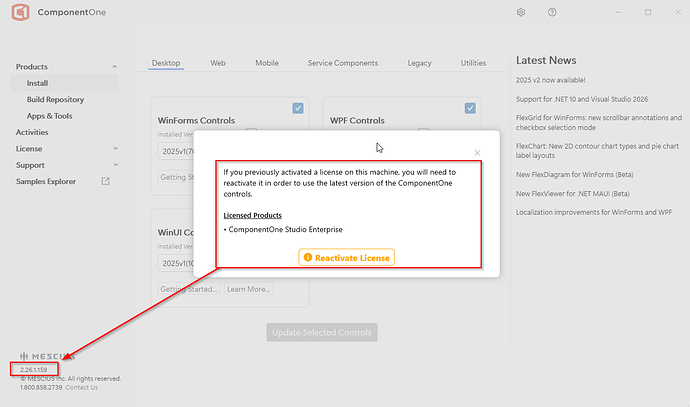Collapse the Products section

[115, 67]
